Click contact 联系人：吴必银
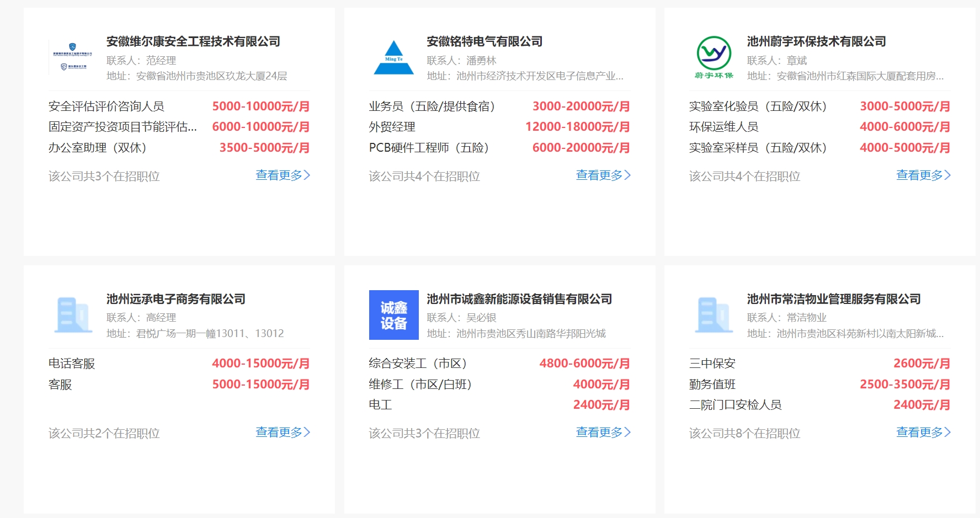Image resolution: width=980 pixels, height=518 pixels. click(462, 318)
